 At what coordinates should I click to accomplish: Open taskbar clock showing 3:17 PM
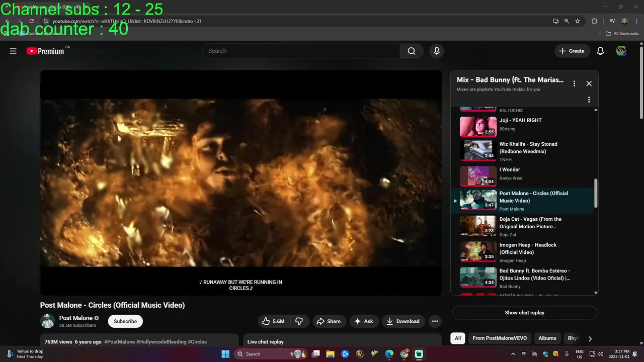[619, 354]
